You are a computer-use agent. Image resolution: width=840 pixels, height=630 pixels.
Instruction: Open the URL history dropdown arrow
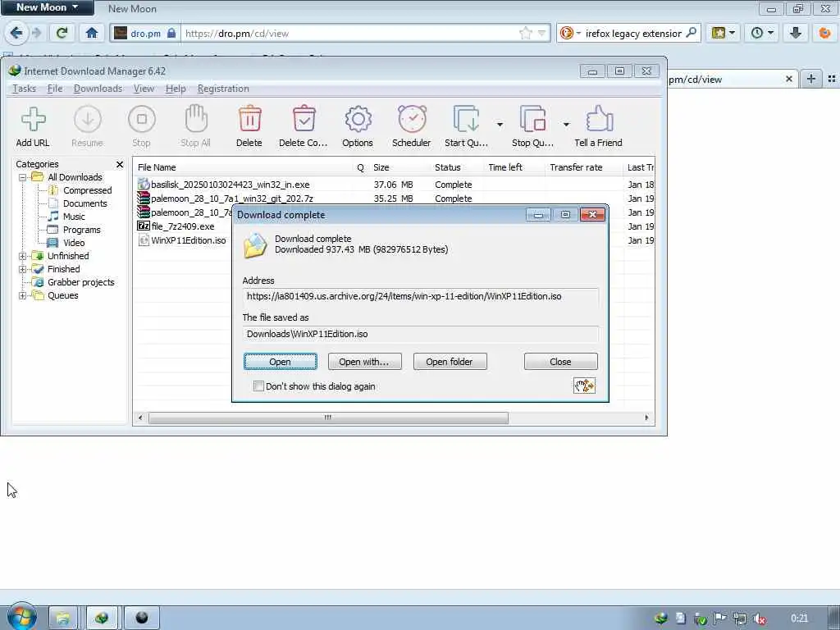coord(541,33)
